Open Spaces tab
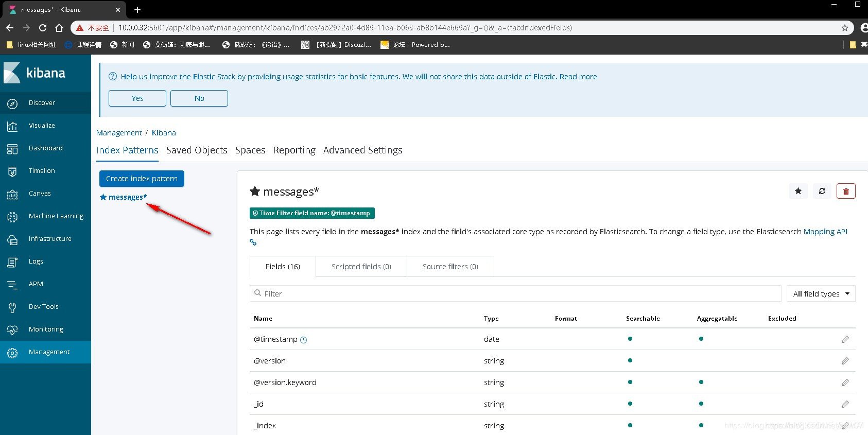The width and height of the screenshot is (868, 435). tap(250, 150)
